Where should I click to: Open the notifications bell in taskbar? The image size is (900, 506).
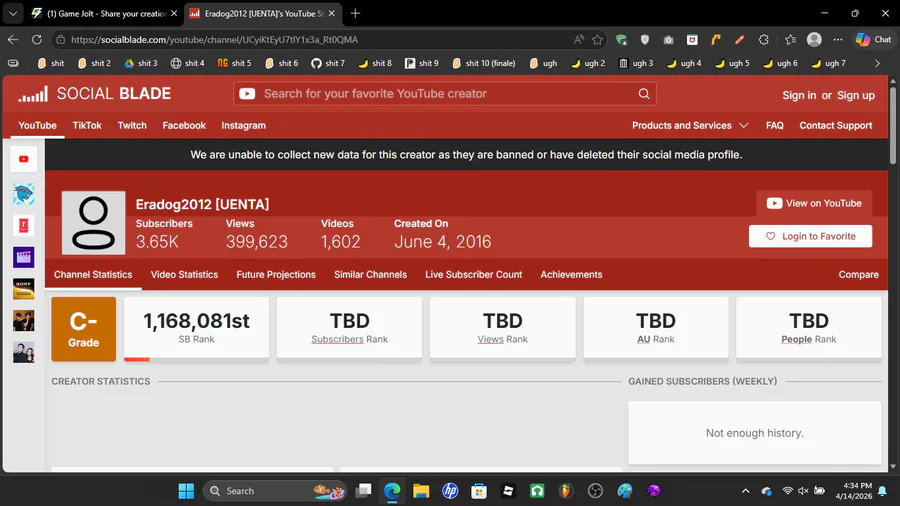pyautogui.click(x=882, y=491)
